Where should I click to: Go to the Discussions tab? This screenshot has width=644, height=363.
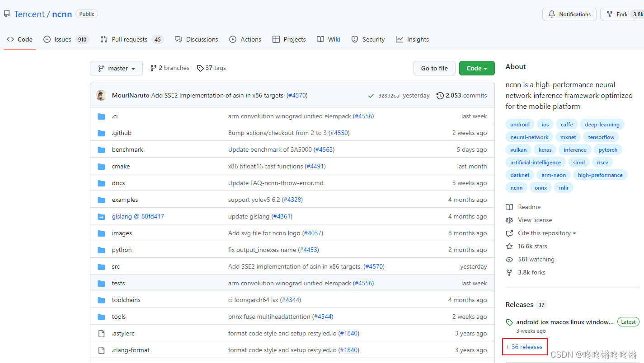(x=197, y=39)
